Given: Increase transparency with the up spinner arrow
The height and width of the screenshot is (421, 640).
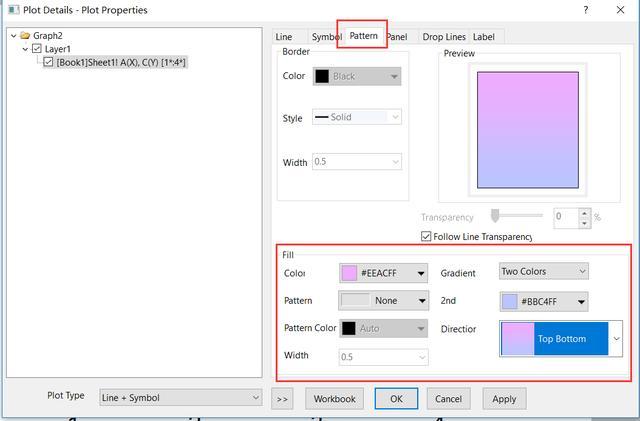Looking at the screenshot, I should point(584,213).
